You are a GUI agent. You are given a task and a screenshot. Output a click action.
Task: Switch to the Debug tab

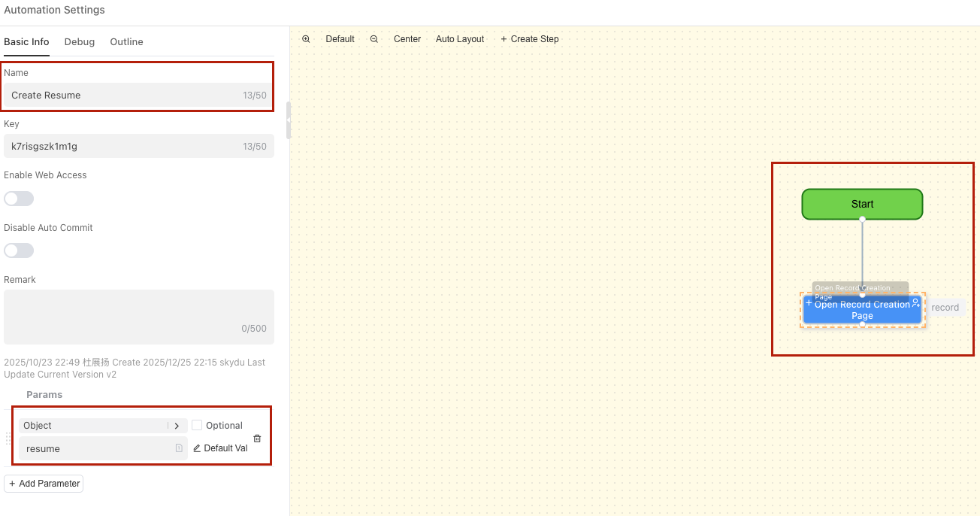(80, 42)
